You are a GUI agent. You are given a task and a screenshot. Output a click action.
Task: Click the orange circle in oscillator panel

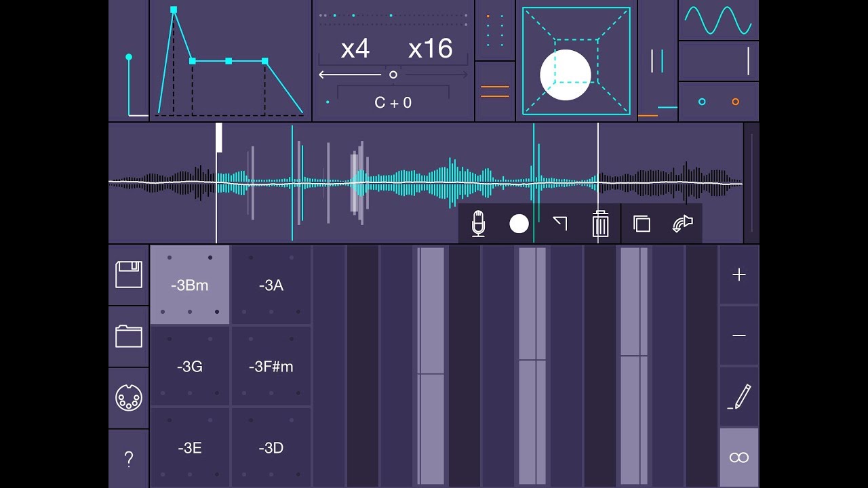(x=736, y=102)
